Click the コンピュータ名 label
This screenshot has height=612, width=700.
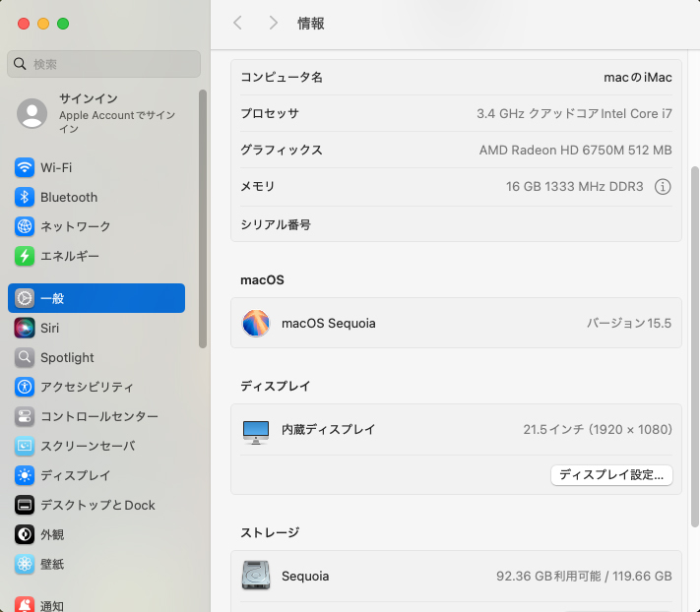pyautogui.click(x=282, y=77)
